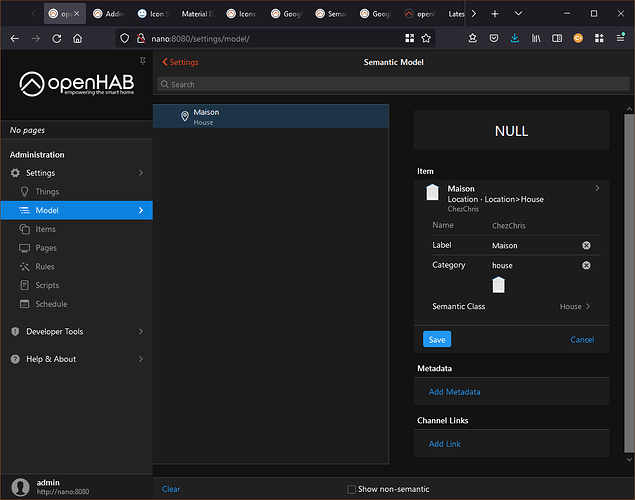Image resolution: width=635 pixels, height=500 pixels.
Task: Open the Pocket save icon in the toolbar
Action: click(494, 38)
